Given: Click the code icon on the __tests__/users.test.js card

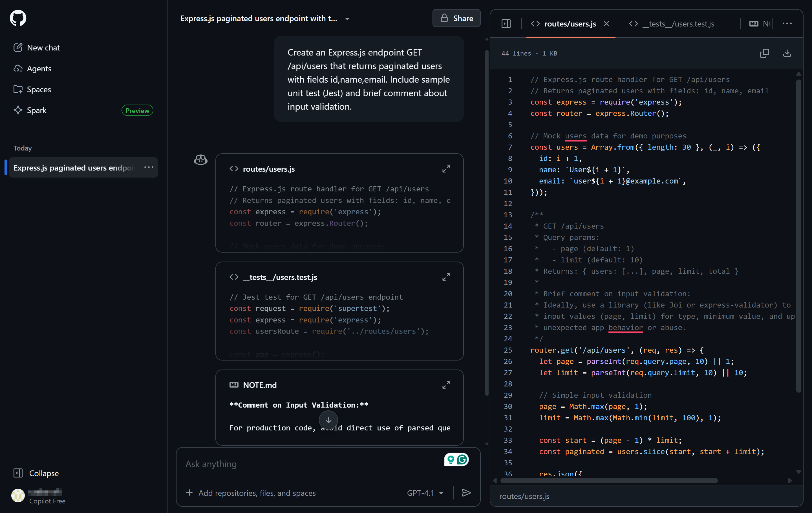Looking at the screenshot, I should 234,277.
